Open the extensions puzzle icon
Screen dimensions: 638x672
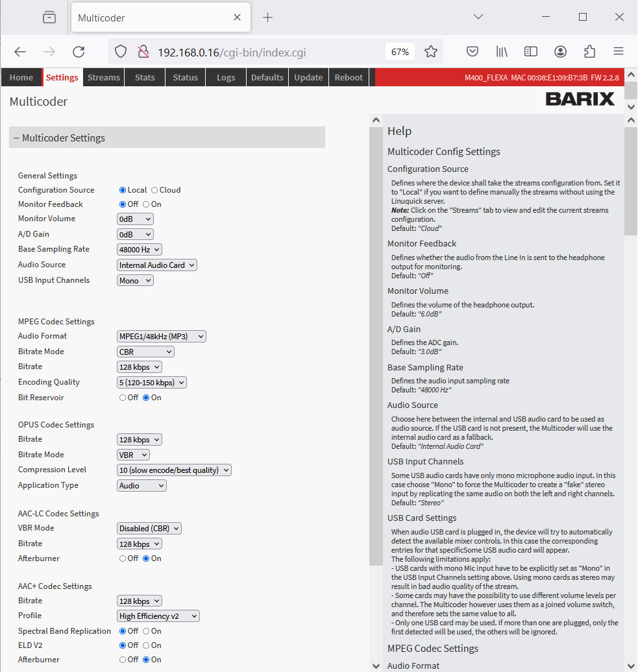point(589,52)
